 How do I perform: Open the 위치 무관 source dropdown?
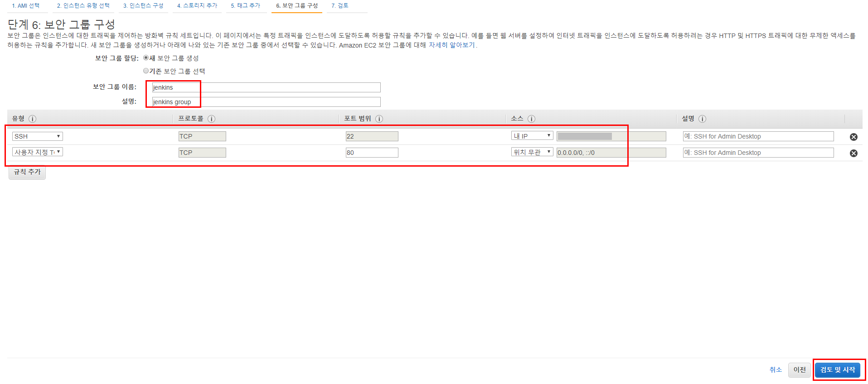tap(532, 152)
